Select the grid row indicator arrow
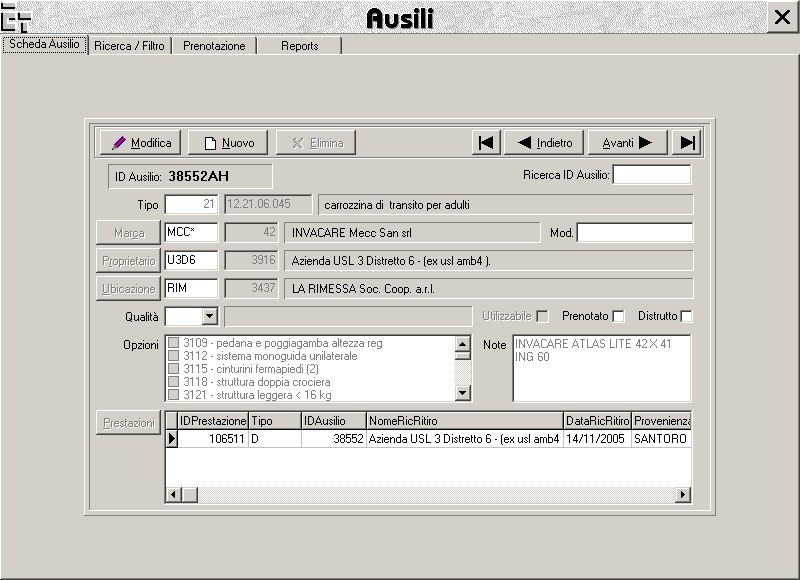The height and width of the screenshot is (580, 800). coord(171,438)
